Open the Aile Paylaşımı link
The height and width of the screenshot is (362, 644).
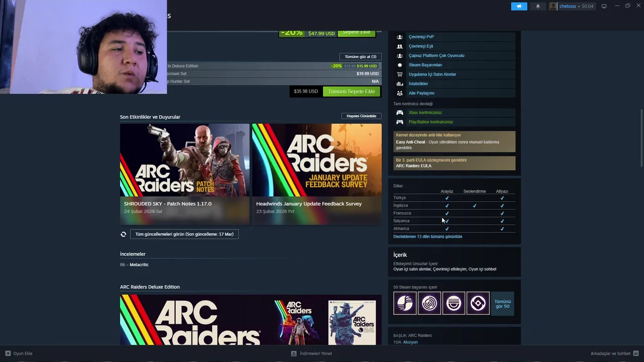coord(421,93)
